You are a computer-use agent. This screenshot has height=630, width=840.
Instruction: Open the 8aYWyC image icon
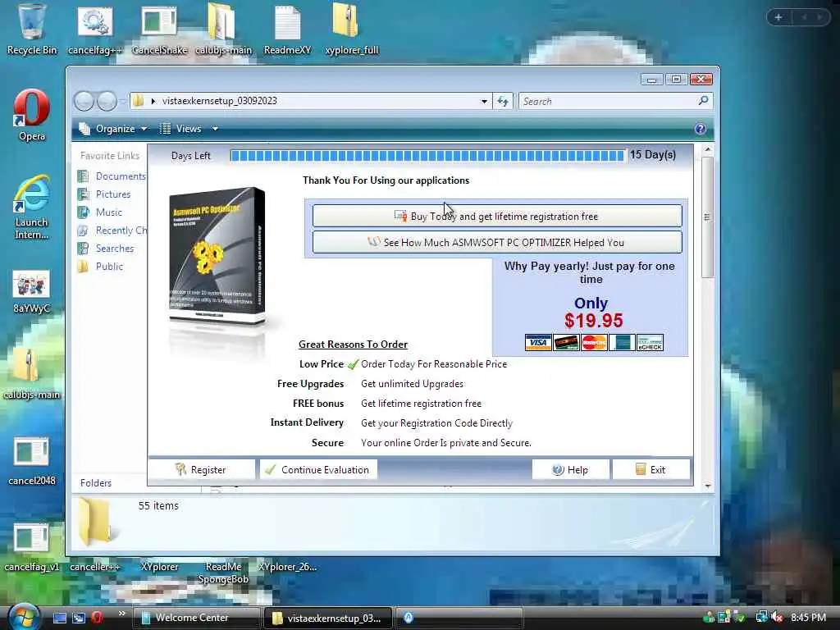(x=32, y=292)
